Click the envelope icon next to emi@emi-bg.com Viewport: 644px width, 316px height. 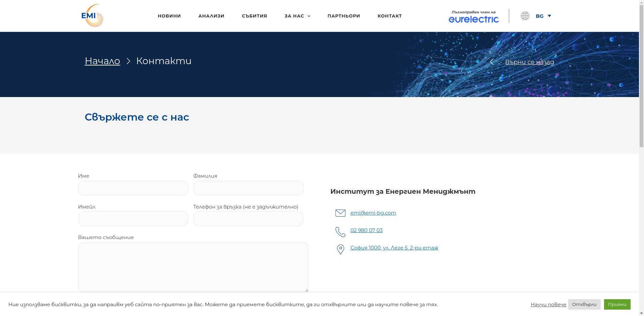tap(340, 213)
